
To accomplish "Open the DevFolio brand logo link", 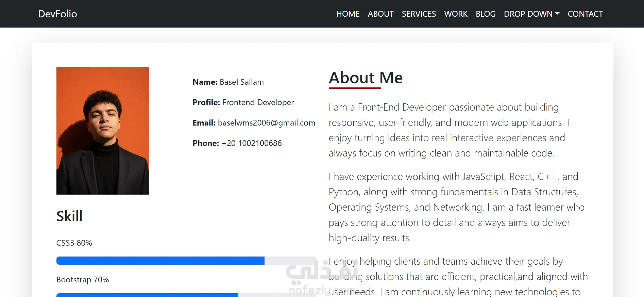I will [x=57, y=14].
